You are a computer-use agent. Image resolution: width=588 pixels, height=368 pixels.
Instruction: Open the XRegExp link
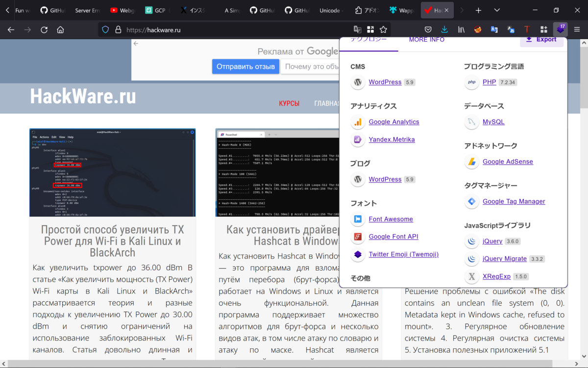pyautogui.click(x=496, y=277)
